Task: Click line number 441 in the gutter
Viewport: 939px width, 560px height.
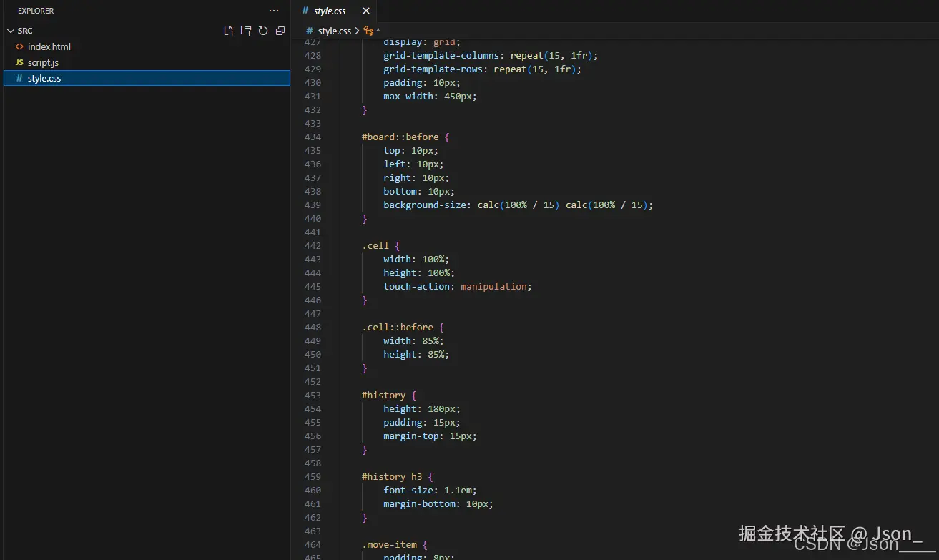Action: [313, 232]
